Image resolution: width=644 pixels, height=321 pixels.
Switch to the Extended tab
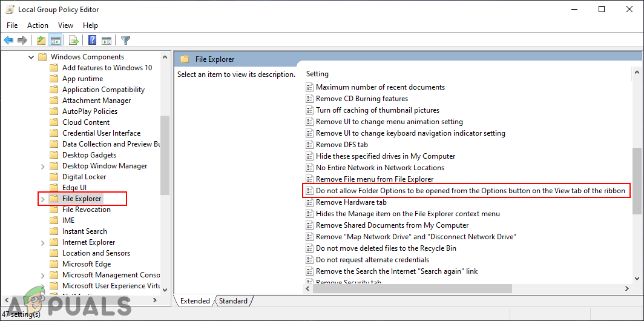pos(195,301)
